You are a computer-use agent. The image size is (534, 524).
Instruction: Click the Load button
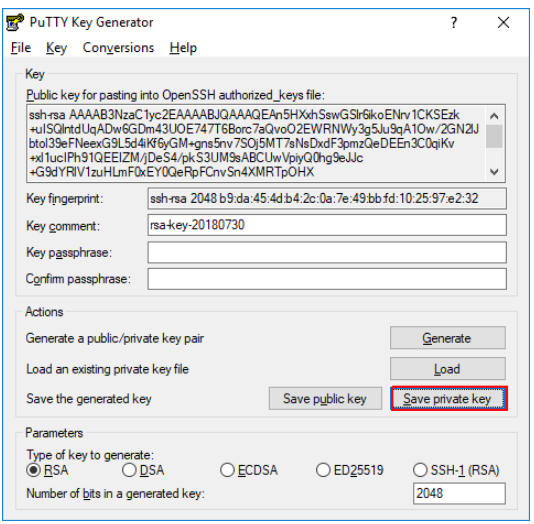pos(447,368)
